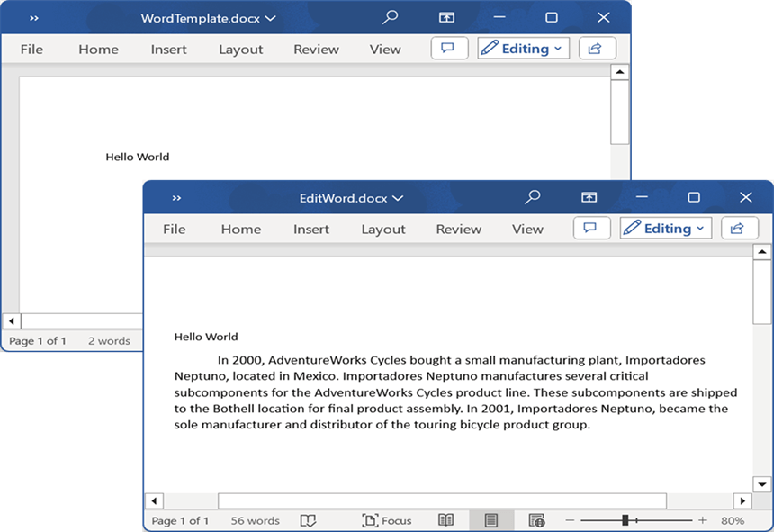Adjust the zoom slider in the status bar

pos(626,520)
